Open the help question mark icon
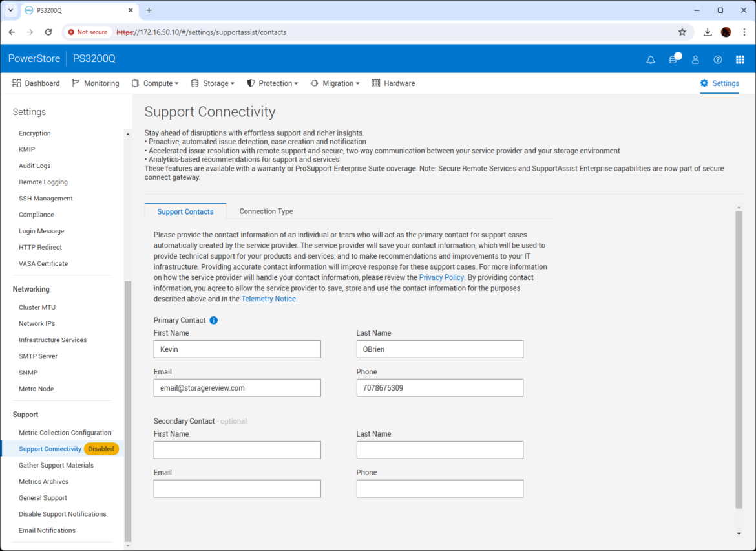The height and width of the screenshot is (551, 756). coord(718,59)
